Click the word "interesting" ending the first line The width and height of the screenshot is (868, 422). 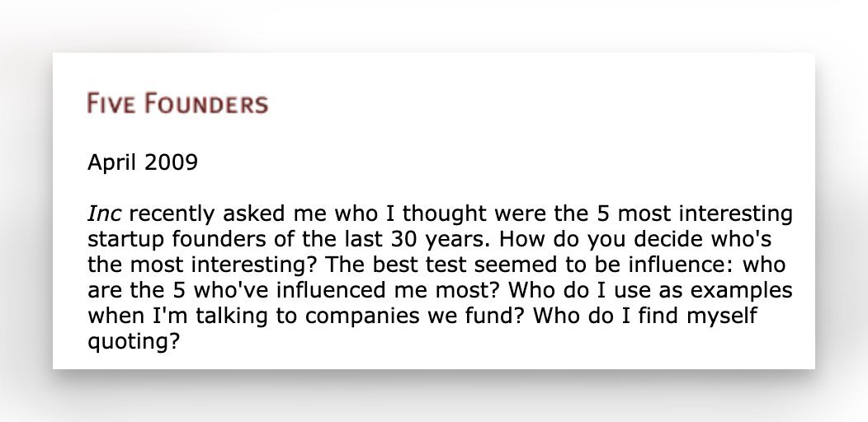coord(738,215)
